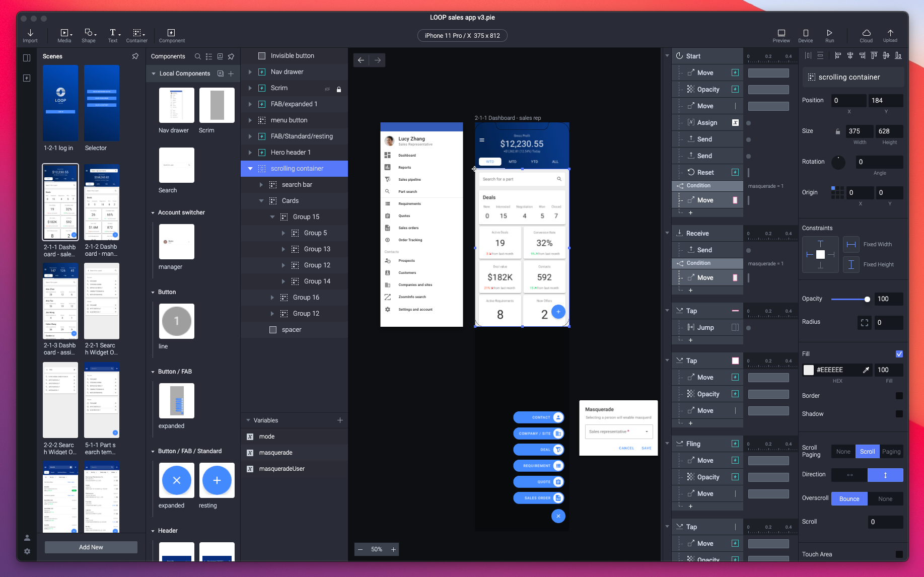924x577 pixels.
Task: Search the Components panel
Action: click(x=198, y=56)
